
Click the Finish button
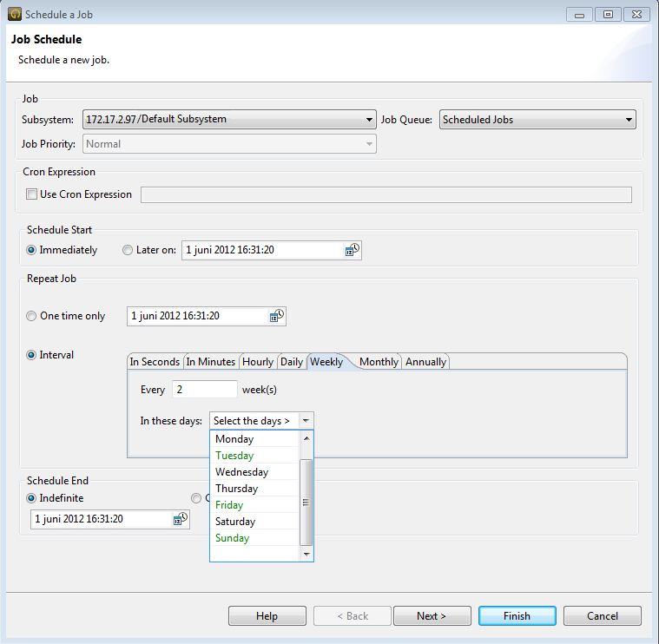517,616
